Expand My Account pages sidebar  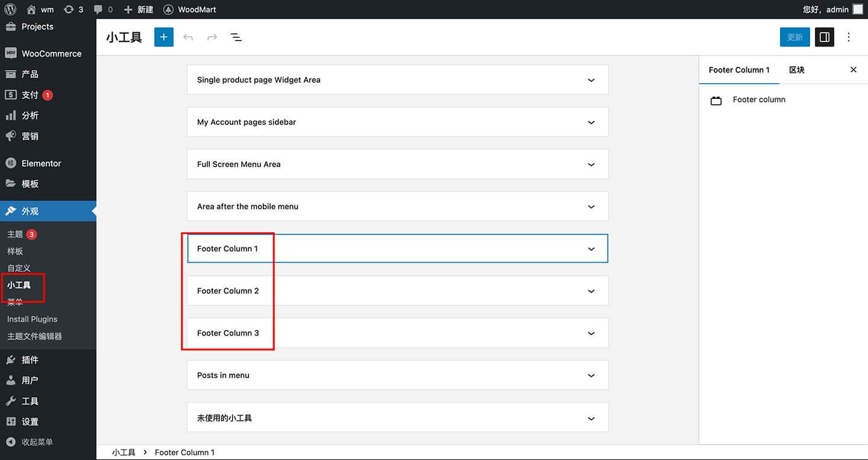coord(398,122)
